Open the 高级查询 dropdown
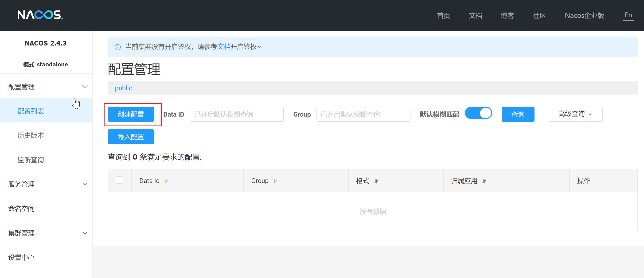The height and width of the screenshot is (278, 644). point(575,114)
